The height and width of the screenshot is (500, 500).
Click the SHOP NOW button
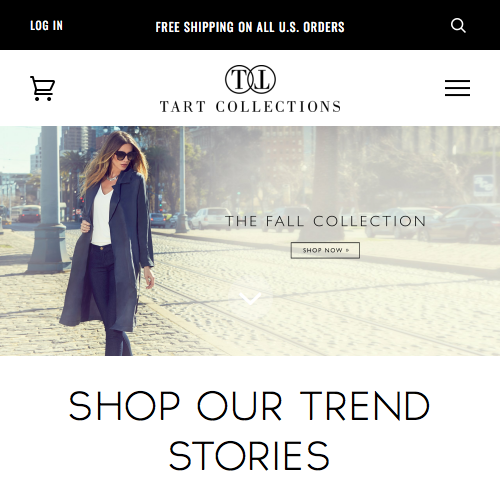pyautogui.click(x=325, y=250)
